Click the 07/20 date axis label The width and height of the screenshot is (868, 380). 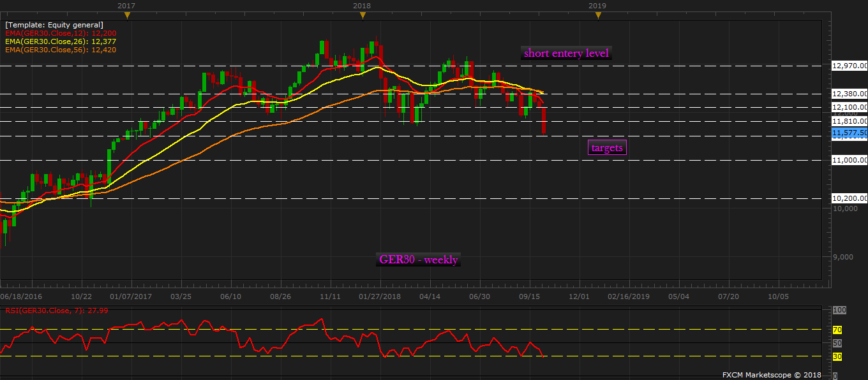click(x=728, y=296)
